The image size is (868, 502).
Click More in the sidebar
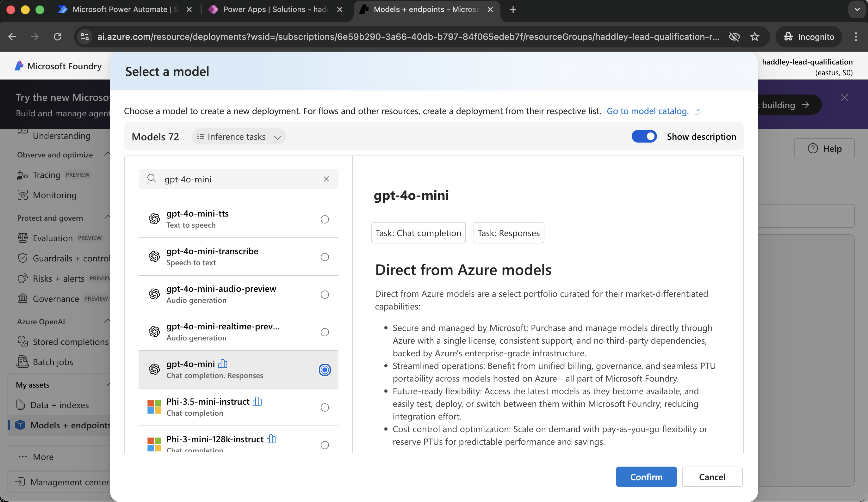coord(36,457)
